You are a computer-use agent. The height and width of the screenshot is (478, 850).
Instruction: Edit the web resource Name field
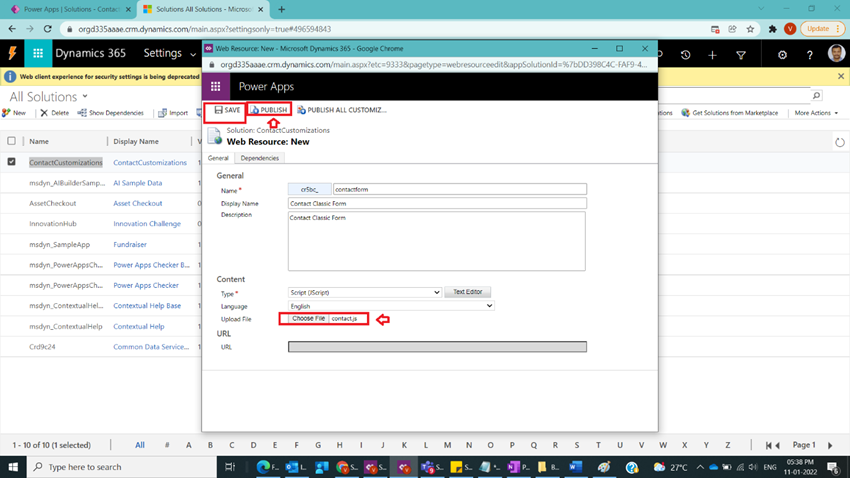pos(460,189)
